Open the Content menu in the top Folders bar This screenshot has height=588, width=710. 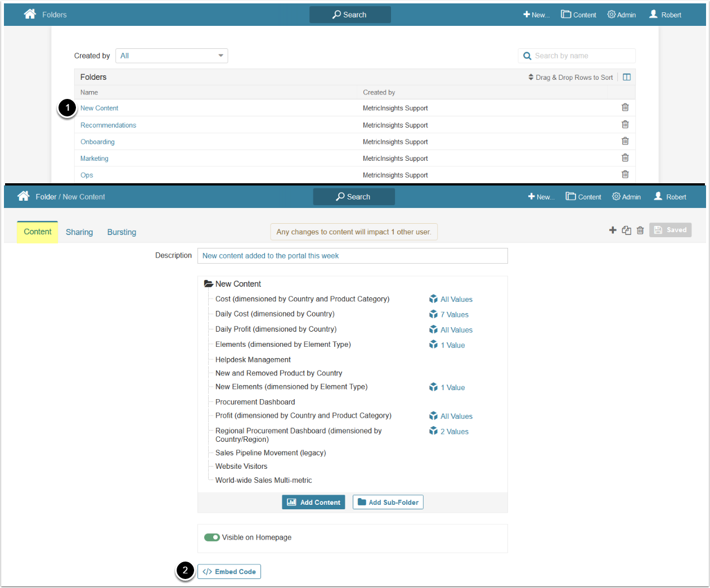point(578,15)
